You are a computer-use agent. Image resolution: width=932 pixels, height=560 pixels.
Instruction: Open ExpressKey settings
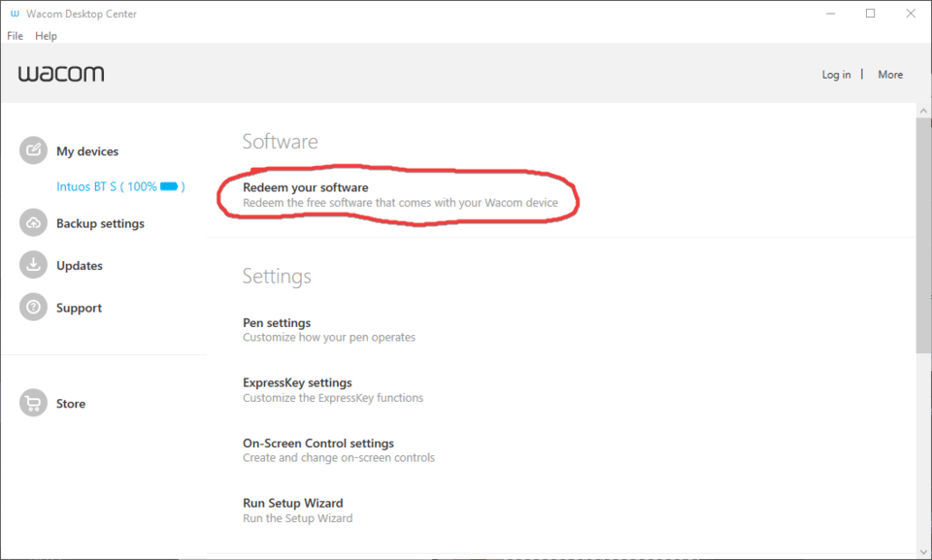(x=297, y=383)
